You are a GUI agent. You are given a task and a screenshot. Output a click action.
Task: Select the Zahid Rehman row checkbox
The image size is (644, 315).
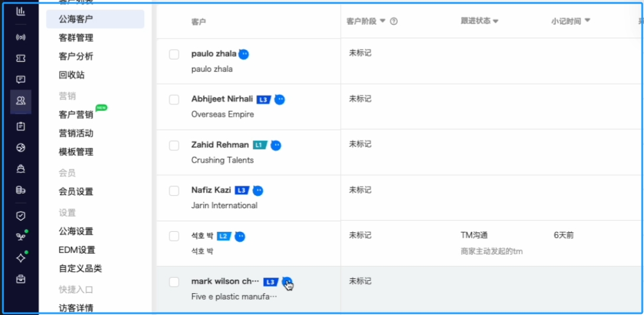pos(174,145)
